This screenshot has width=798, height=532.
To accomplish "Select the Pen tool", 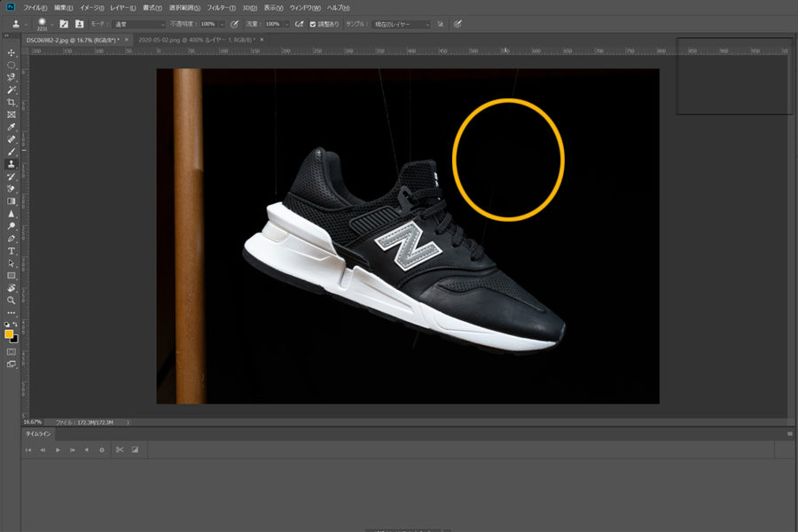I will click(x=12, y=239).
